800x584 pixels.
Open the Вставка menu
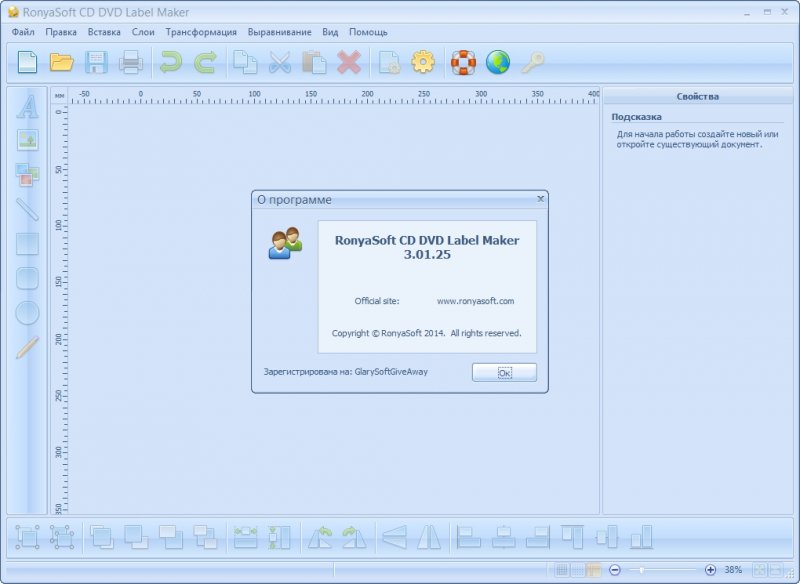(x=104, y=32)
